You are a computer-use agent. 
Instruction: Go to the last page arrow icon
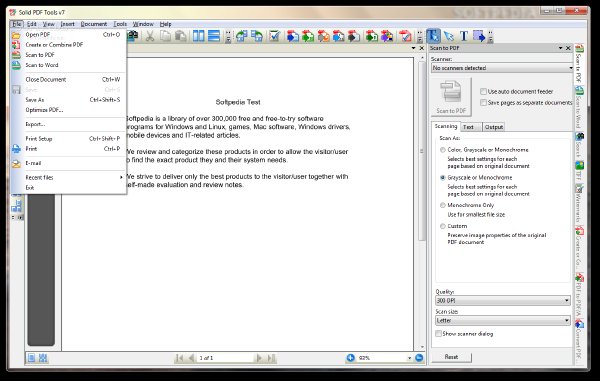271,358
